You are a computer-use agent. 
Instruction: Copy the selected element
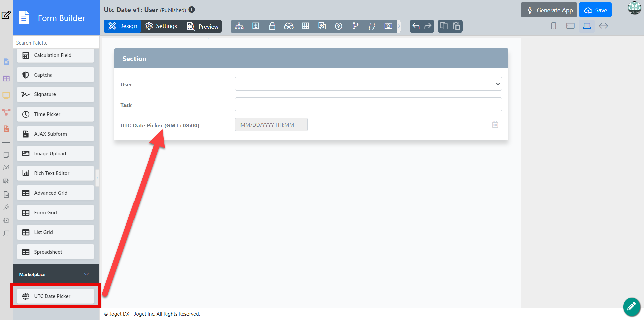444,26
